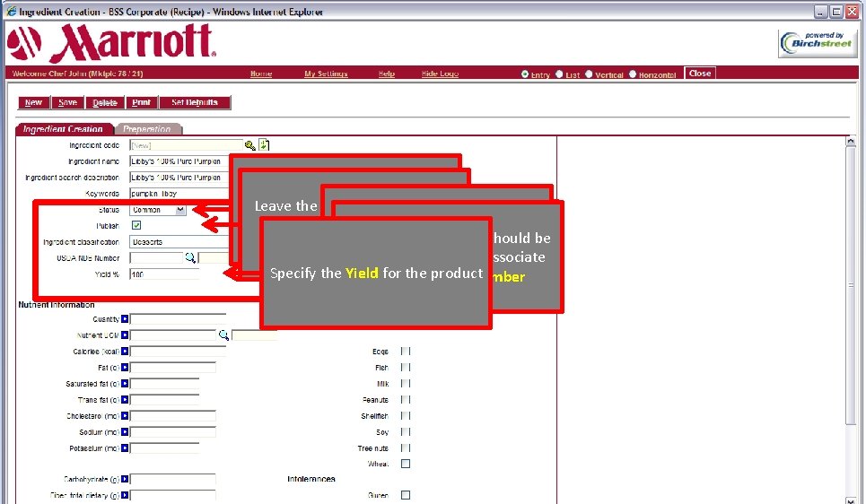
Task: Click into the Ingredient search description field
Action: pyautogui.click(x=179, y=178)
